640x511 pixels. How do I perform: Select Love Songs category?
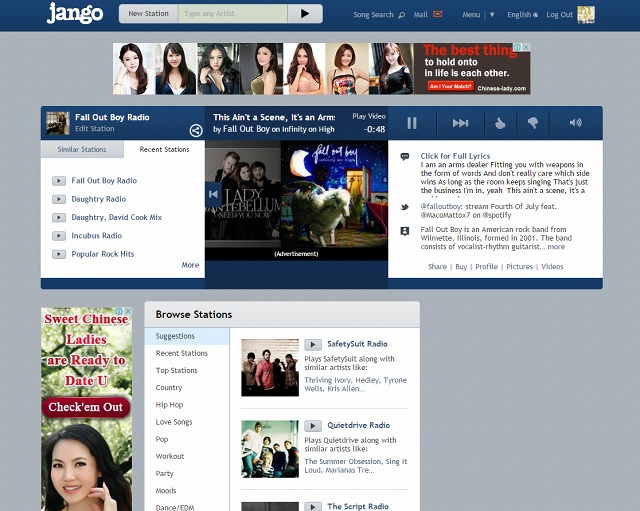[174, 422]
